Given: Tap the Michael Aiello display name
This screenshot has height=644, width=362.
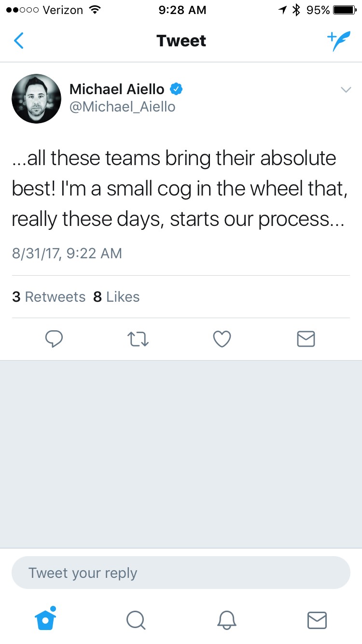Looking at the screenshot, I should (117, 89).
